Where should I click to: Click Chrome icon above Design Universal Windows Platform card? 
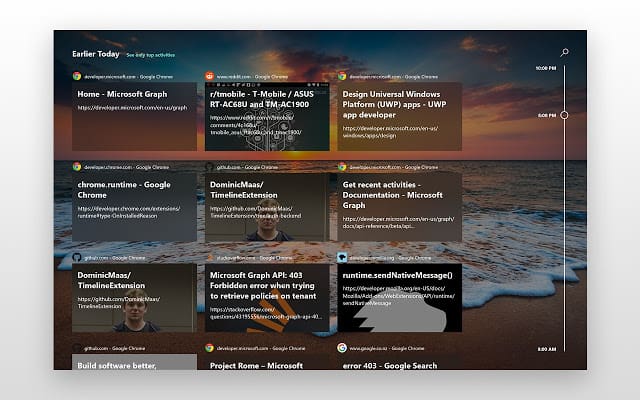(342, 76)
